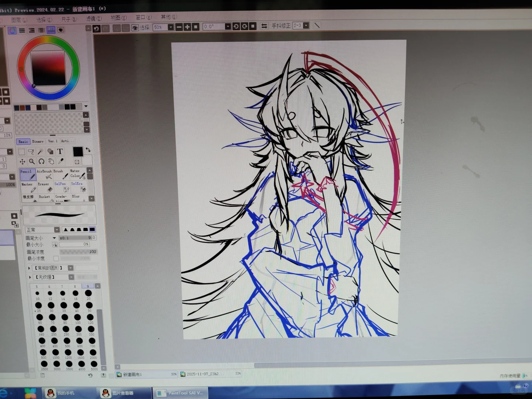This screenshot has height=399, width=532.
Task: Adjust the 画笔浓度 density slider
Action: [x=78, y=252]
